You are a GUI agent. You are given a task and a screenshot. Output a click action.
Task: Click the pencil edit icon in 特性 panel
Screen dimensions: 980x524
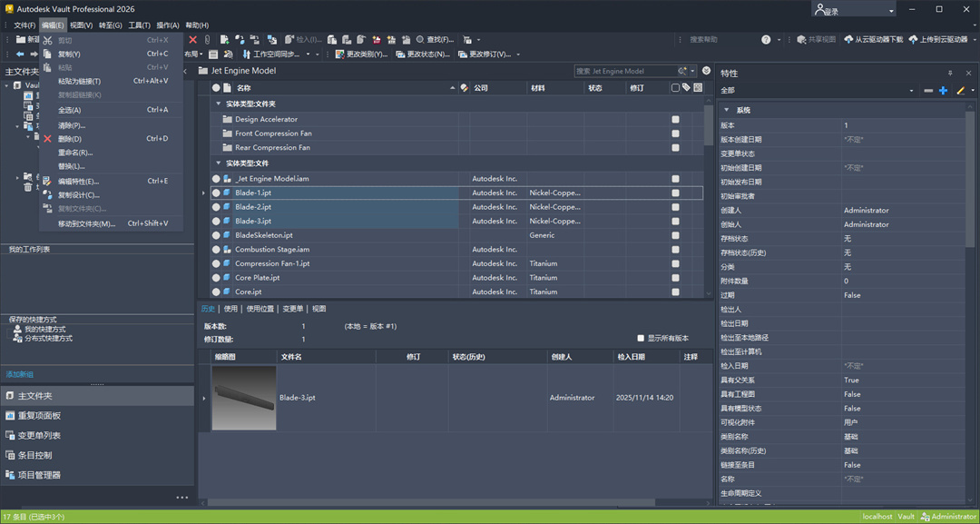(960, 91)
